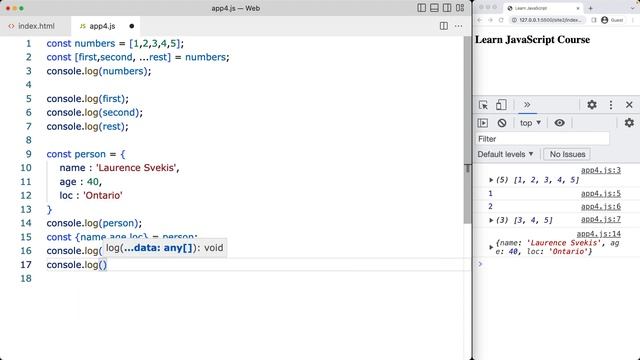Toggle the DevTools device toolbar
Viewport: 640px width, 360px height.
click(x=501, y=105)
